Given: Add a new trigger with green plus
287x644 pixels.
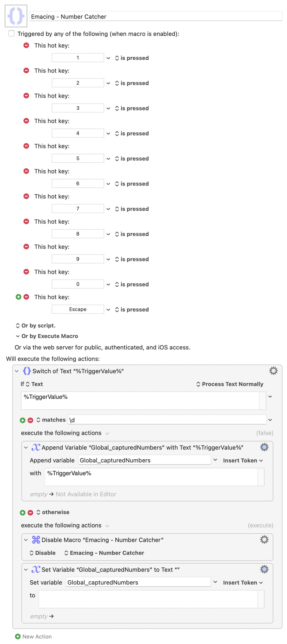Looking at the screenshot, I should [19, 297].
